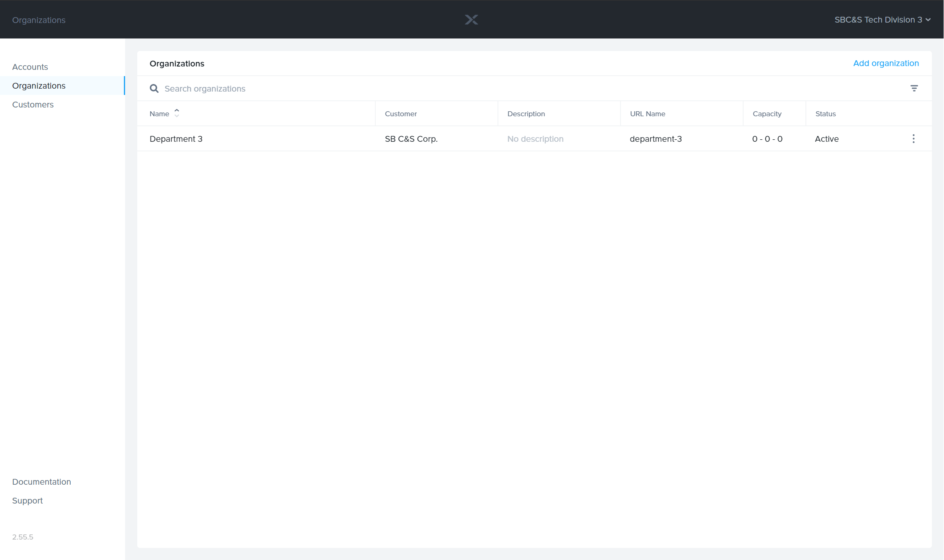Click the department-3 URL name cell
The height and width of the screenshot is (560, 944).
[x=656, y=139]
